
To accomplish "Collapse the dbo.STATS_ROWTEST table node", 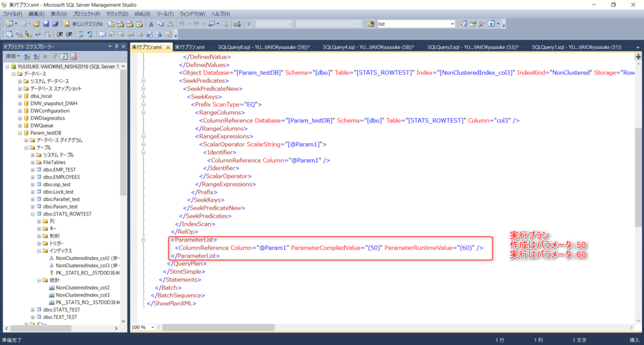I will [x=33, y=214].
